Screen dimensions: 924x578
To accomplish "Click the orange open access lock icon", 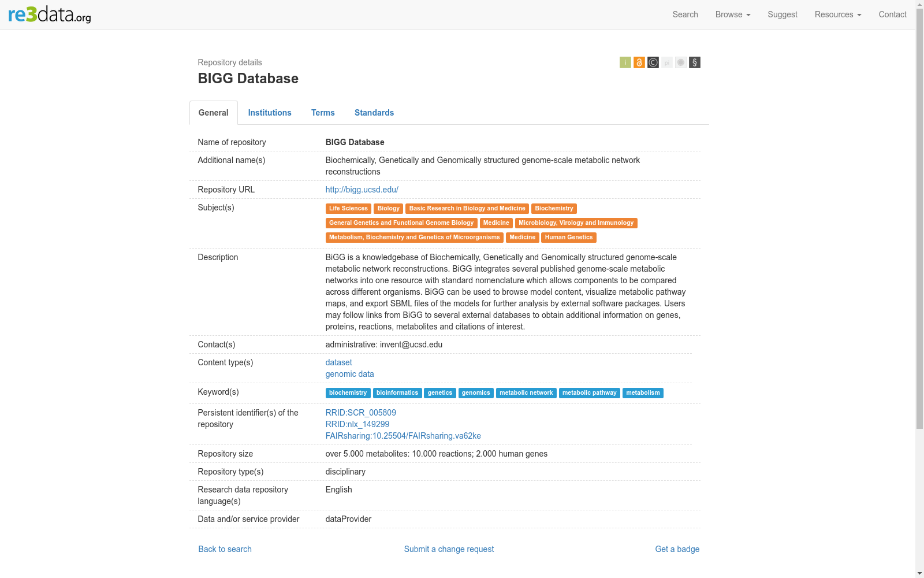I will [639, 62].
